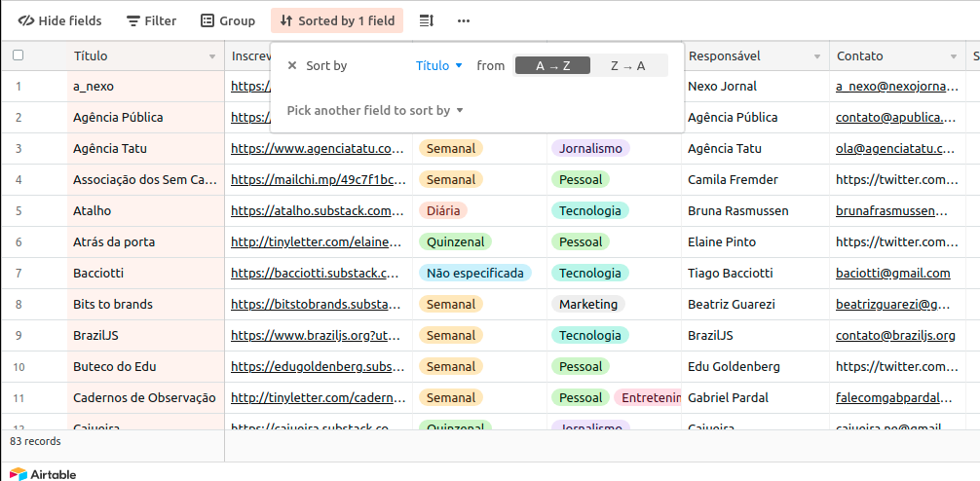Click Semanal tag in BrazilJS row
Screen dimensions: 980x481
tap(451, 336)
